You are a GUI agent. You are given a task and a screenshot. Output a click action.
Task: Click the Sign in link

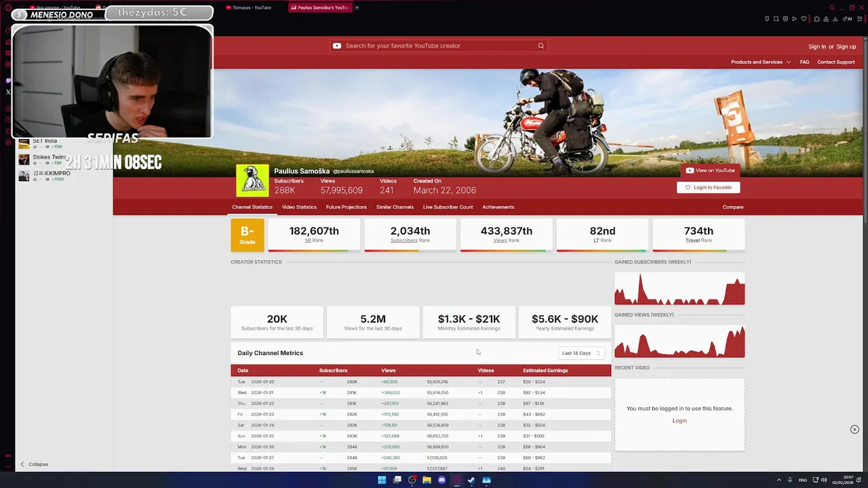pos(817,47)
